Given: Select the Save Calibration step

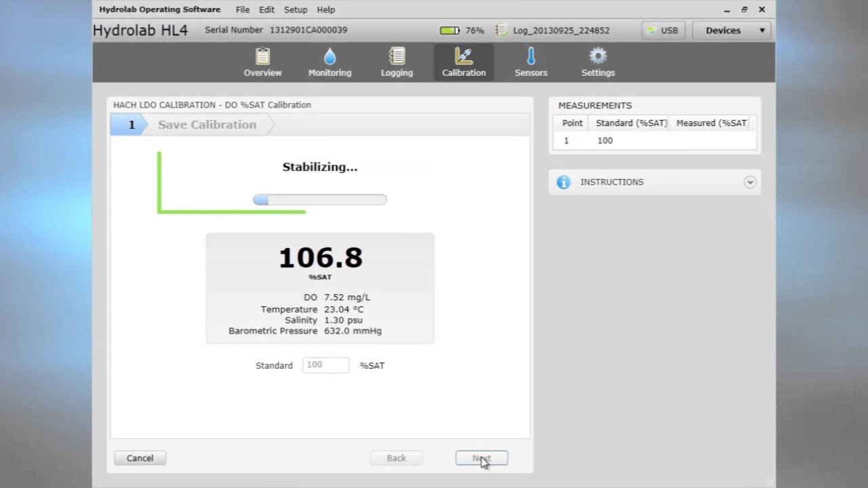Looking at the screenshot, I should click(x=208, y=125).
